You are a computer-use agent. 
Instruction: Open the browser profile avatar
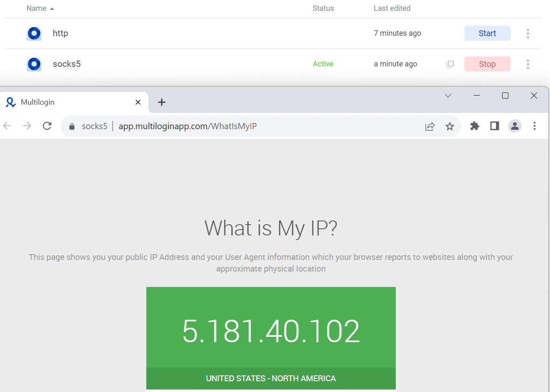tap(515, 126)
